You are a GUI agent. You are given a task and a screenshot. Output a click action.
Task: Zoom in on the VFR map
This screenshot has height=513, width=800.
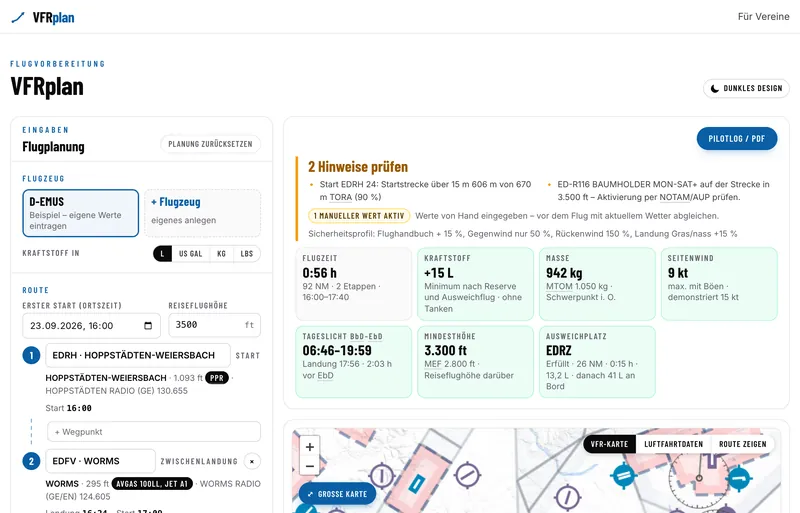tap(310, 447)
